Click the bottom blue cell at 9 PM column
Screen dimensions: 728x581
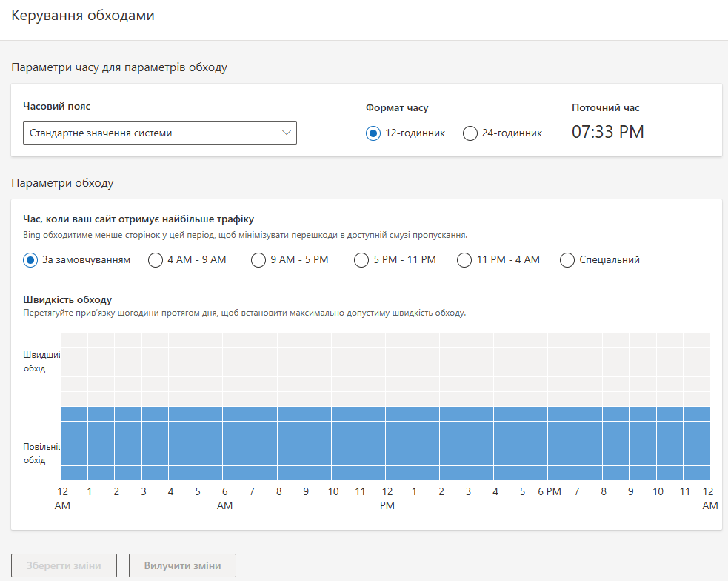click(643, 473)
